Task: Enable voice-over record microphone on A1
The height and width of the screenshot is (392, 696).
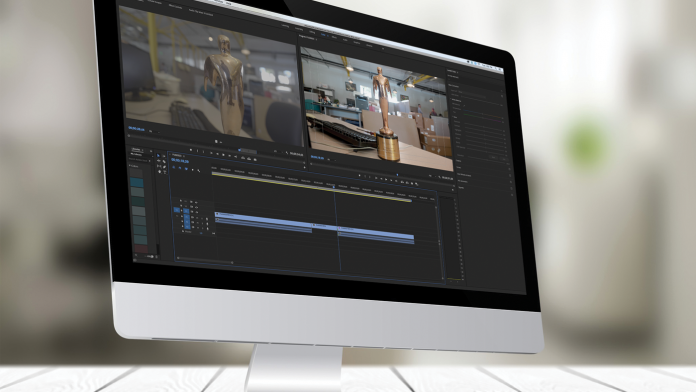Action: 207,219
